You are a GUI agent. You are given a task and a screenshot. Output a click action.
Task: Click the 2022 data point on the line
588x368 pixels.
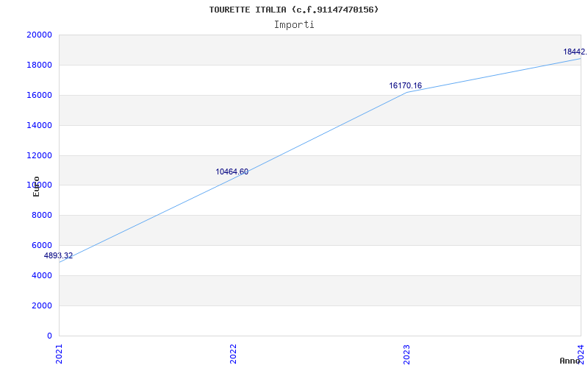pyautogui.click(x=233, y=178)
